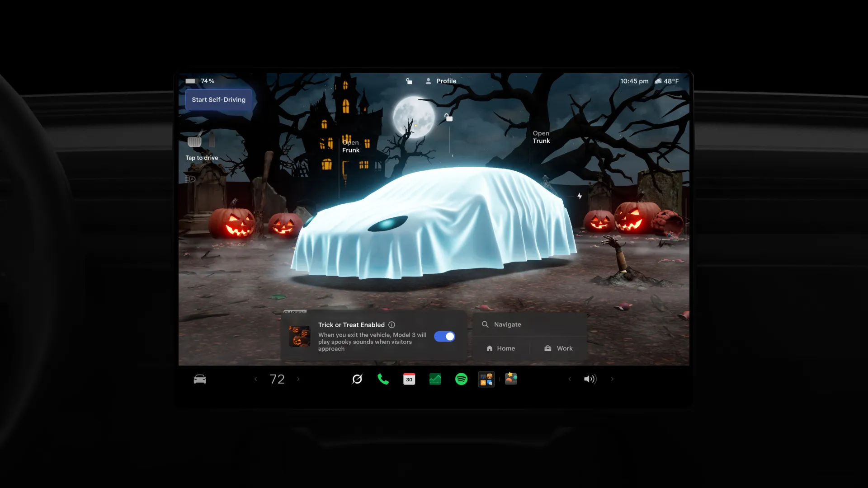Click the volume speaker icon
This screenshot has height=488, width=868.
590,379
